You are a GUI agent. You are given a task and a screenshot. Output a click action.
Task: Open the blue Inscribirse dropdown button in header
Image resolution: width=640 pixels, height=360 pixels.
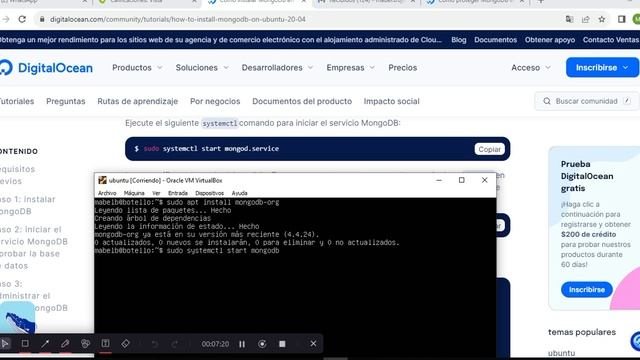(602, 67)
